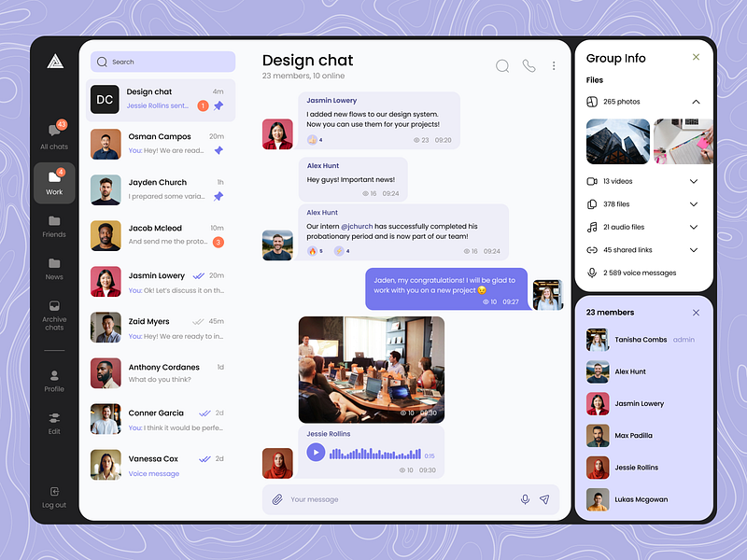Attach a file to your message
This screenshot has height=560, width=747.
click(277, 499)
